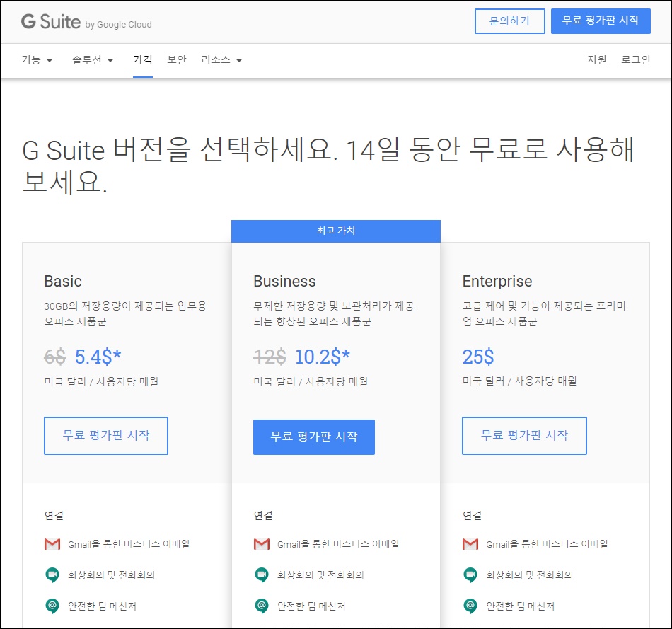Click Gmail icon in Basic plan
Image resolution: width=672 pixels, height=629 pixels.
click(x=52, y=544)
